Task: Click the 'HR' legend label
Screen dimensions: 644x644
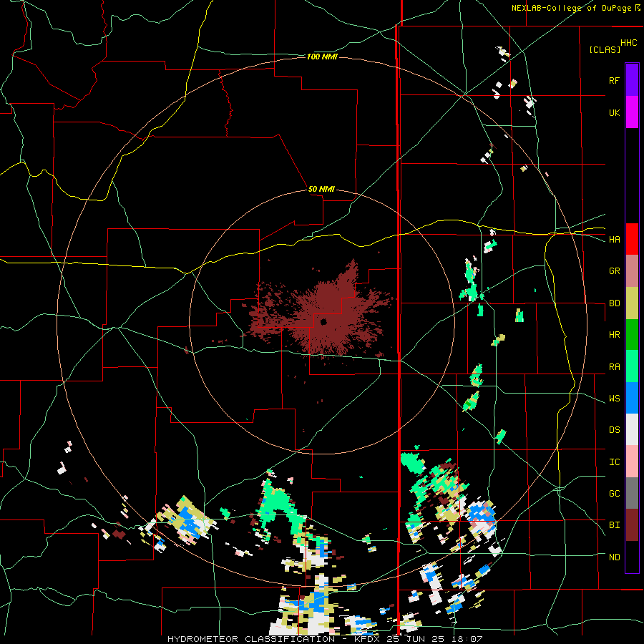Action: [x=614, y=335]
